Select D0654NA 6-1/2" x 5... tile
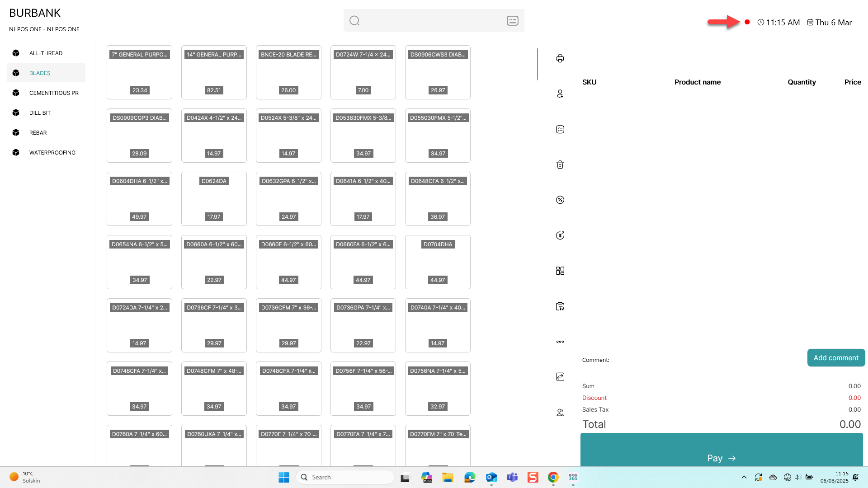Screen dimensions: 868x488 tap(139, 262)
